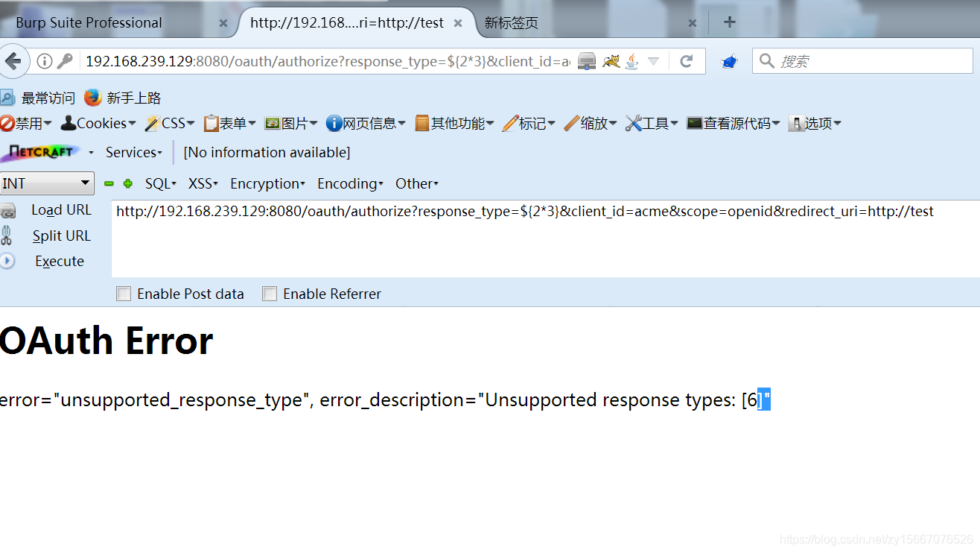Close the 192.168 oauth test tab
This screenshot has width=980, height=553.
tap(458, 23)
